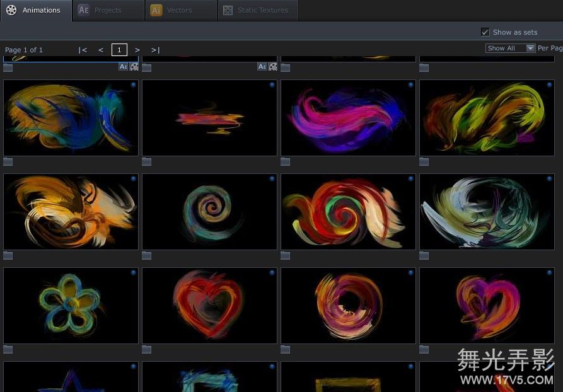Select the orange and white brush swirl thumbnail
This screenshot has width=563, height=392.
coord(71,212)
